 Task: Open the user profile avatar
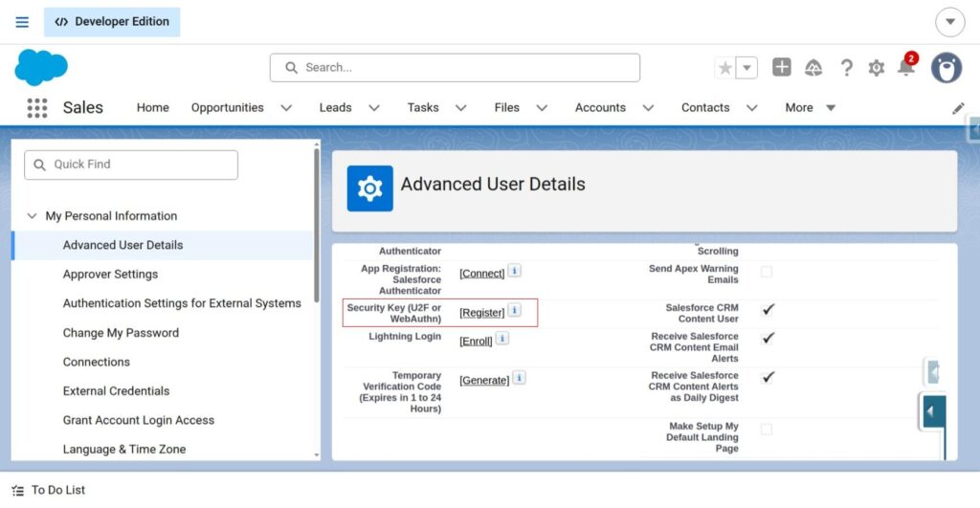(947, 68)
